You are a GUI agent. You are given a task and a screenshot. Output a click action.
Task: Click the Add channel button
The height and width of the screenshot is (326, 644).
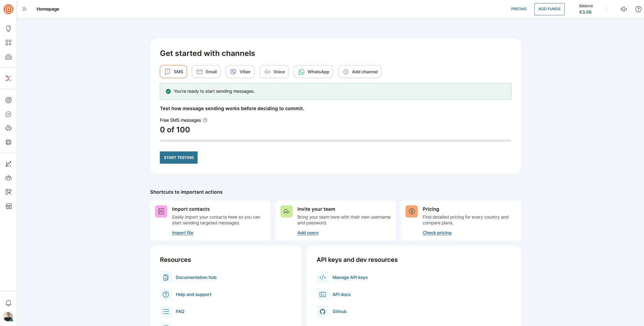[x=360, y=72]
